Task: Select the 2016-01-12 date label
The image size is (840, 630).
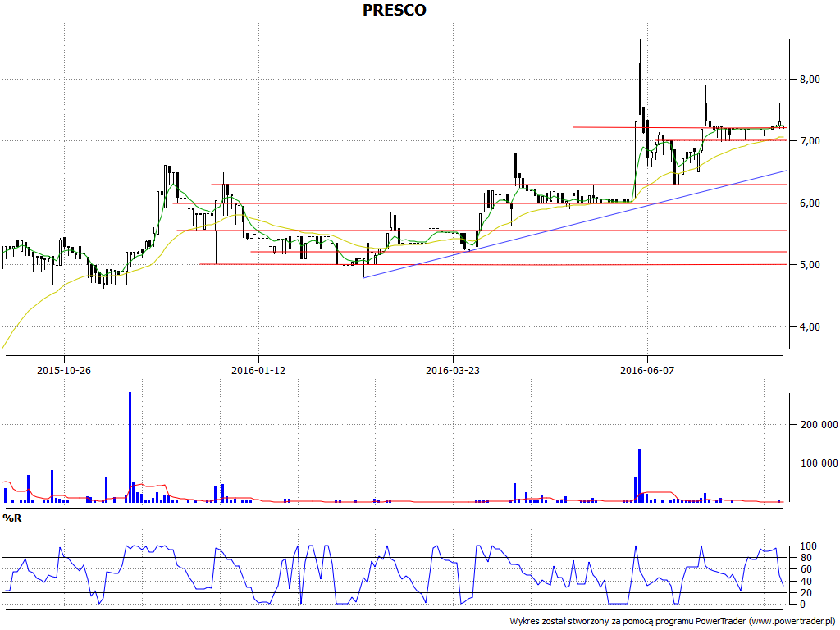Action: point(258,370)
